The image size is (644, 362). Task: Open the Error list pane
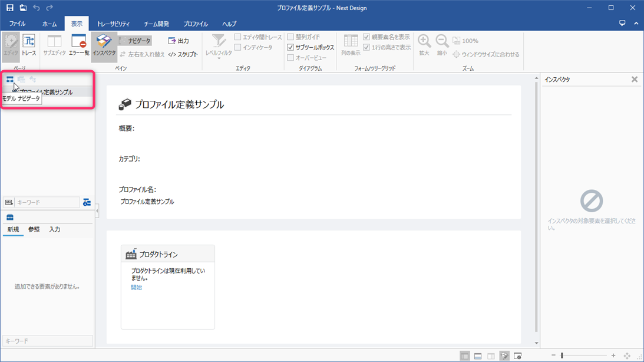(78, 45)
